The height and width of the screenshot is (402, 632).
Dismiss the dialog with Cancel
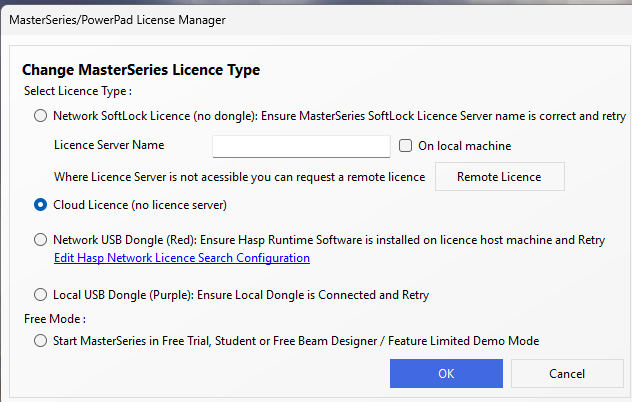point(566,373)
